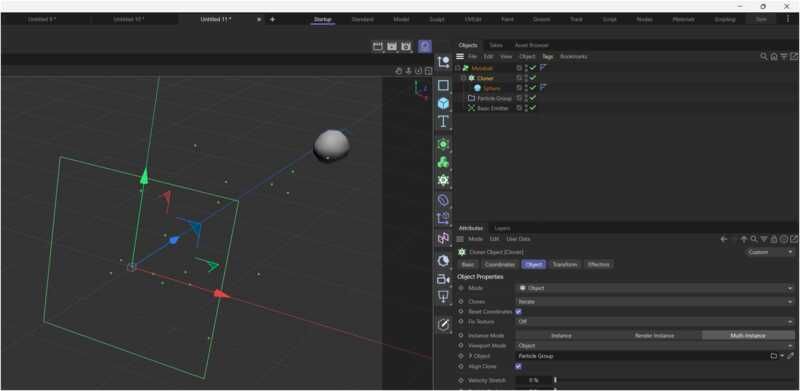Screen dimensions: 800x391
Task: Open the Coordinates attribute tab
Action: [499, 264]
